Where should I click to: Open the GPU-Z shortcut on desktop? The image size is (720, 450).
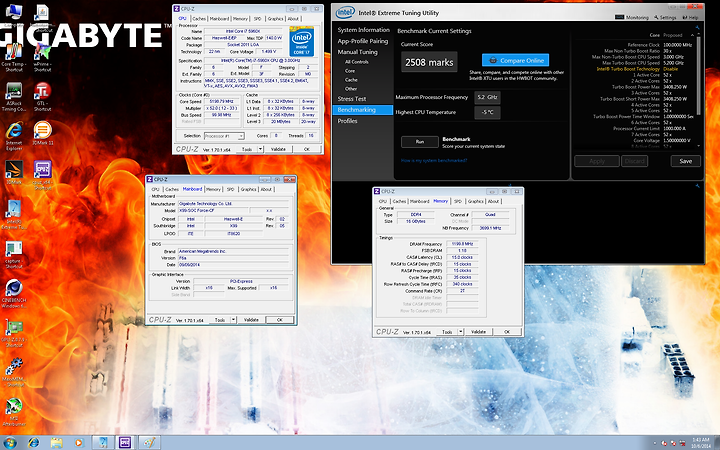(x=14, y=333)
